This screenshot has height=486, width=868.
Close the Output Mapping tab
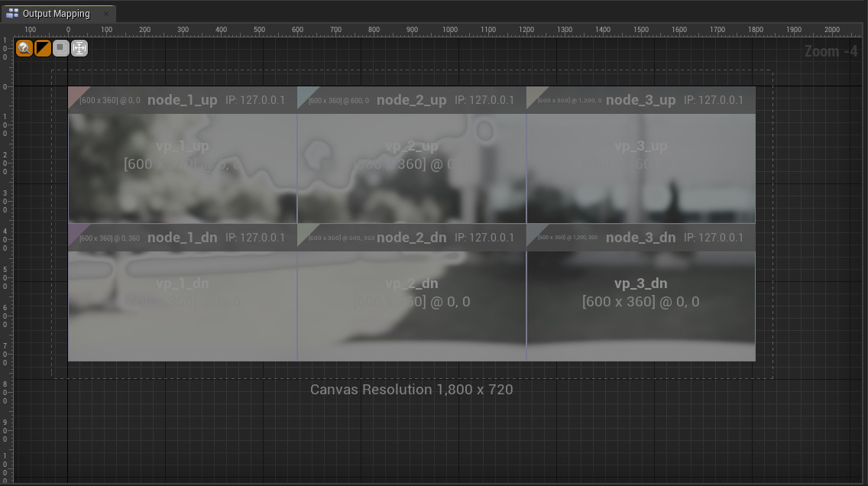[x=107, y=14]
